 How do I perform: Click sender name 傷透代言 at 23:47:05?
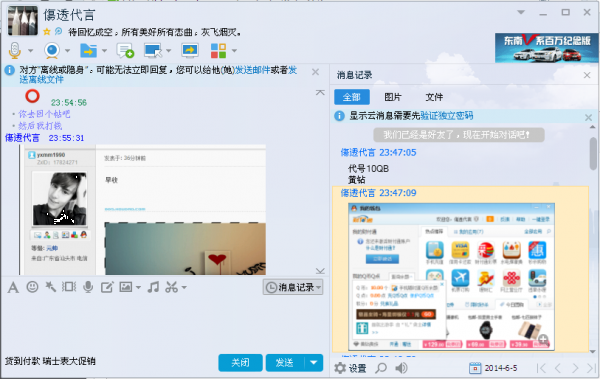pos(358,152)
